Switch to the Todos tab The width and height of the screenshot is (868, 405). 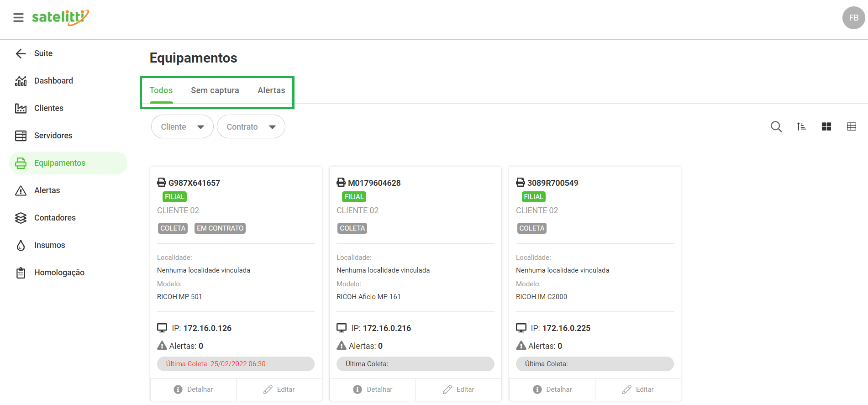click(161, 90)
